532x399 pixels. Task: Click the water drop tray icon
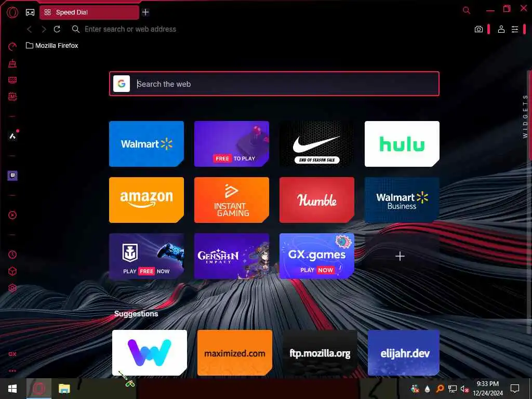click(x=427, y=389)
